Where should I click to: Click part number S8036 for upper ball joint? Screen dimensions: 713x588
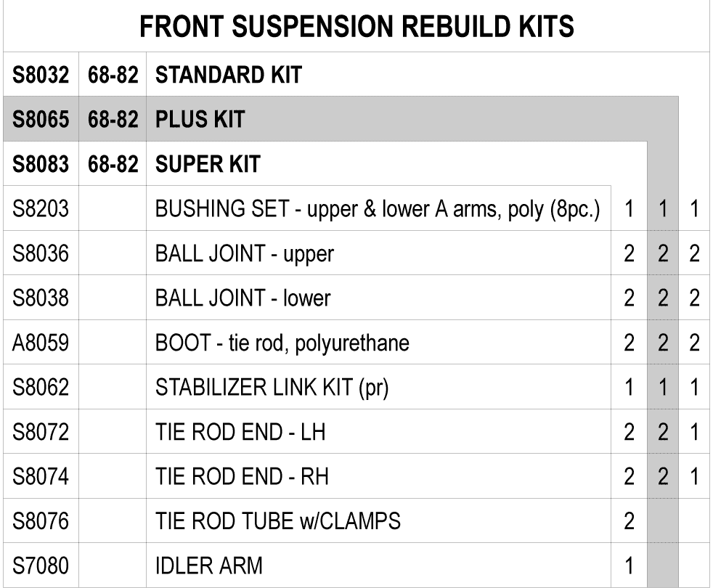(x=41, y=253)
